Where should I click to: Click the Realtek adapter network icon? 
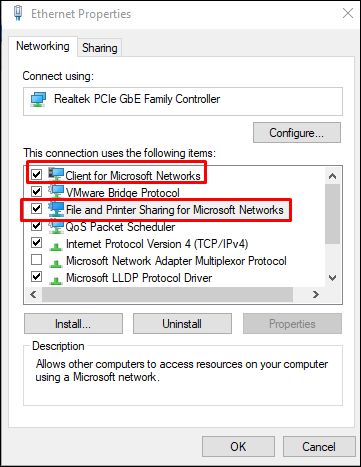(39, 100)
